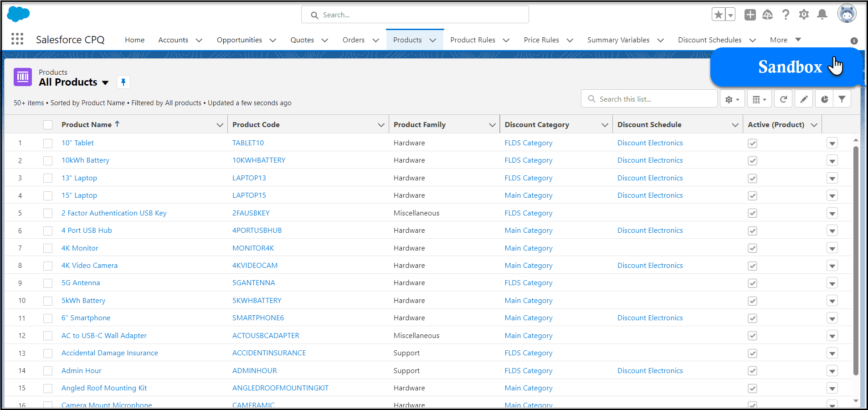Select the checkbox for 10" Tablet row
868x410 pixels.
click(x=48, y=143)
